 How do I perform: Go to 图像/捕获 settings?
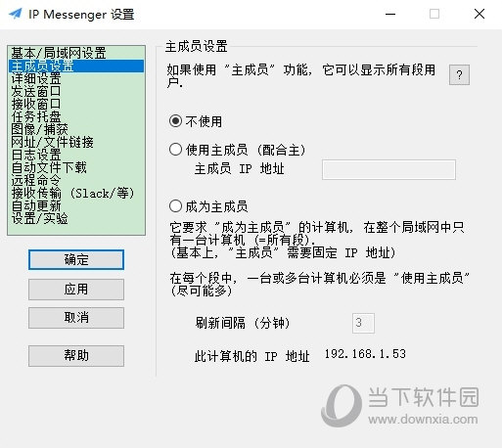point(76,129)
